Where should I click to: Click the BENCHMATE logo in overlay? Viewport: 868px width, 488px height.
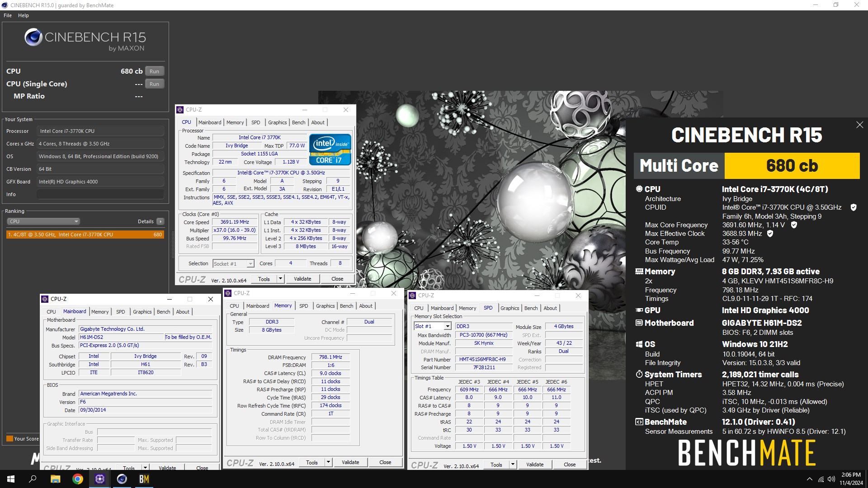click(747, 453)
